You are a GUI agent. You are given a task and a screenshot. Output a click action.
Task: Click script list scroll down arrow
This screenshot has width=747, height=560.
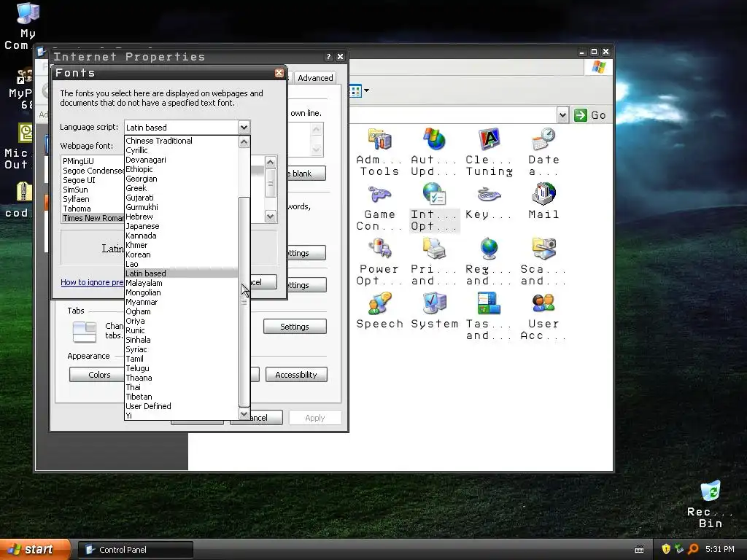(x=244, y=414)
